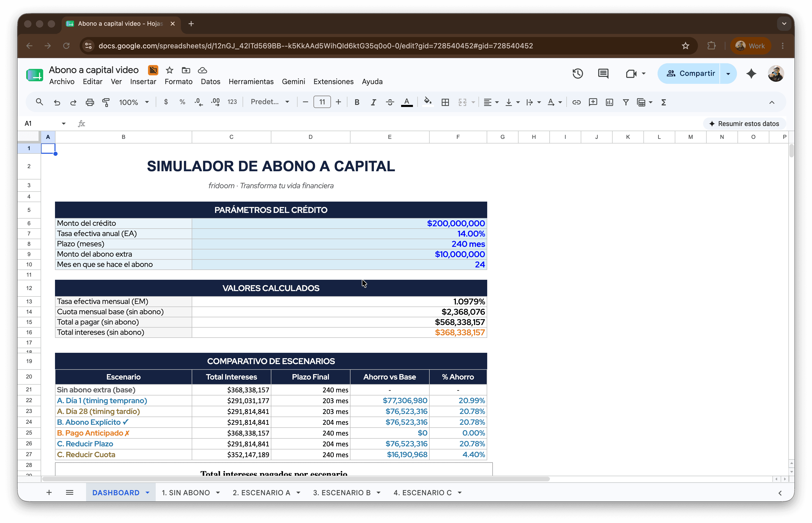Toggle bold formatting
Screen dimensions: 812x523
[x=357, y=102]
